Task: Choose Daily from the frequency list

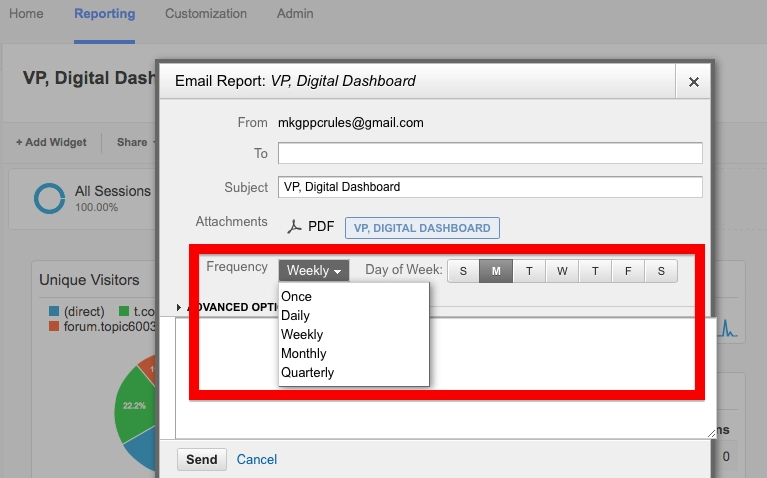Action: point(296,315)
